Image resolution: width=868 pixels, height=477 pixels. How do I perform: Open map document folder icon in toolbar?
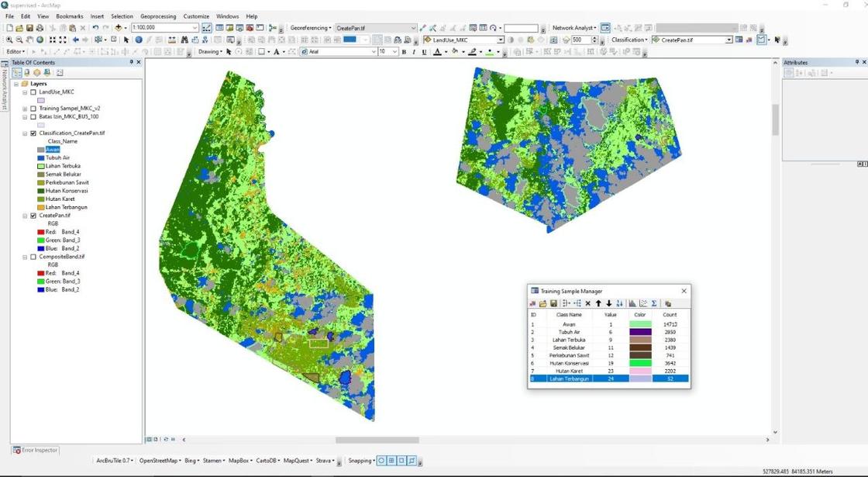[x=19, y=28]
